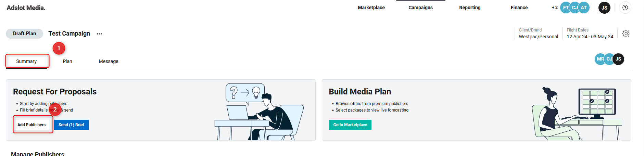Viewport: 644px width, 156px height.
Task: Open the Message tab
Action: pyautogui.click(x=109, y=61)
